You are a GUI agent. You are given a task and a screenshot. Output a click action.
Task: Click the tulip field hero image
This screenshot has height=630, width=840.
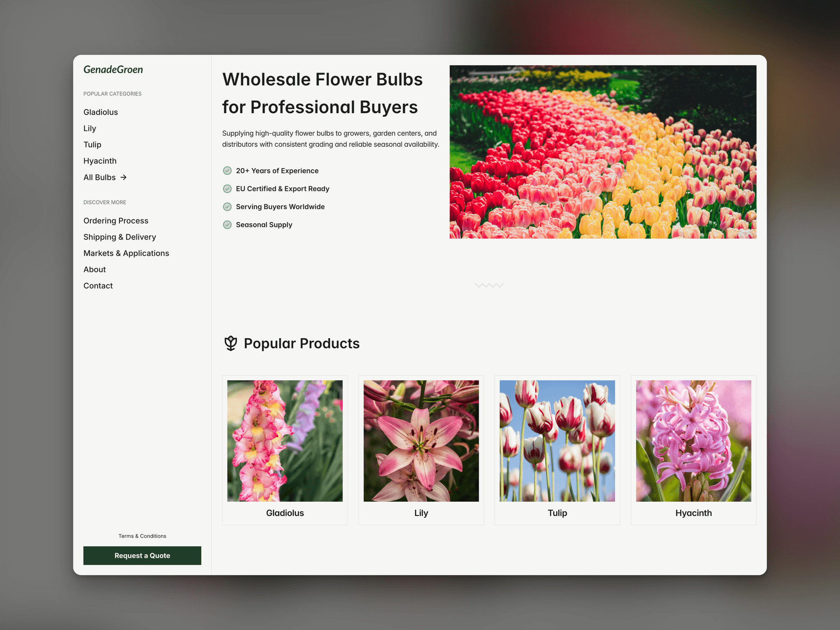[x=603, y=152]
